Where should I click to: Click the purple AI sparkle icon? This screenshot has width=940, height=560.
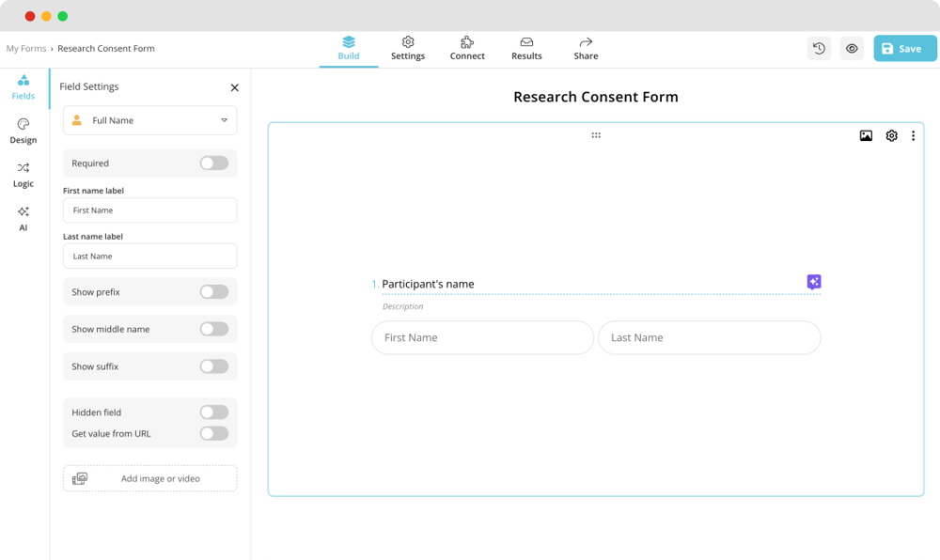tap(814, 282)
